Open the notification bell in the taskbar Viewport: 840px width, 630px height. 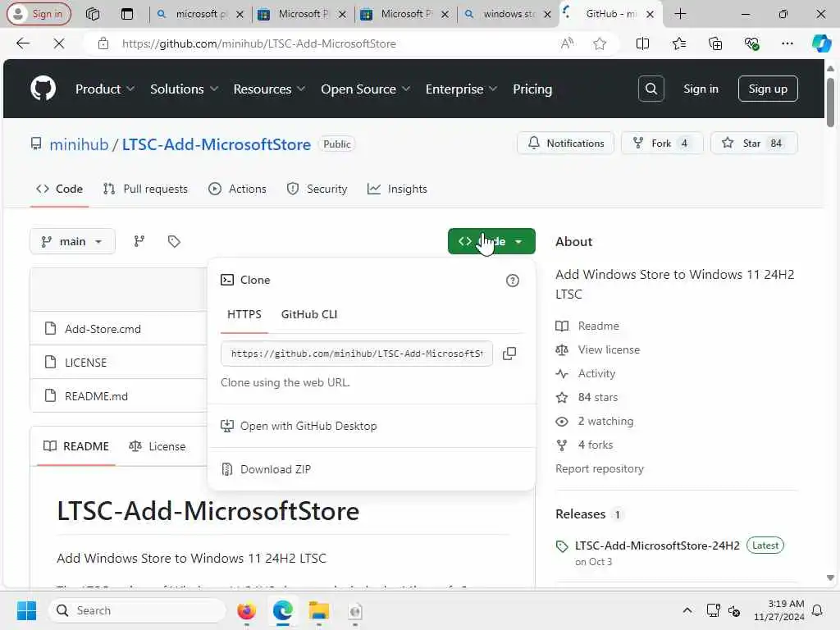pos(818,610)
